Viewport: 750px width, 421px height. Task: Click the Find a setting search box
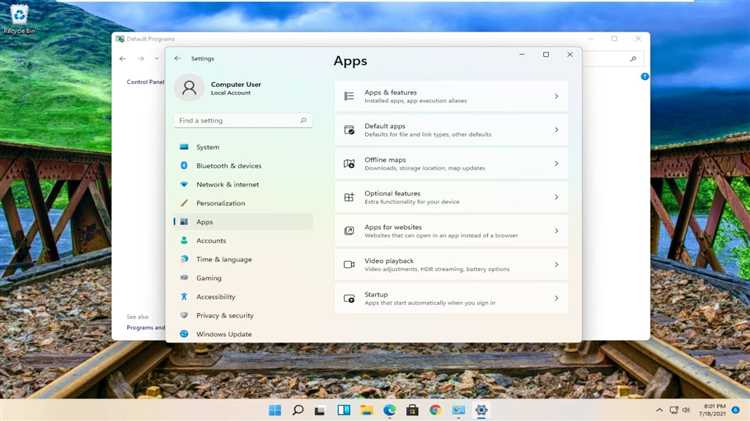[243, 121]
